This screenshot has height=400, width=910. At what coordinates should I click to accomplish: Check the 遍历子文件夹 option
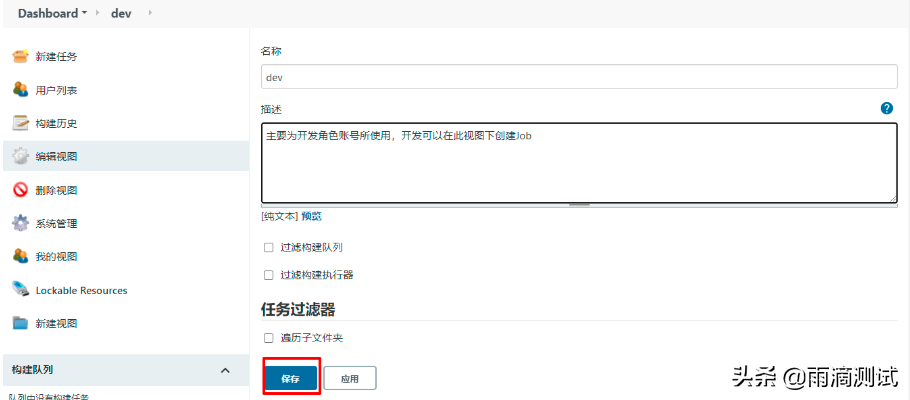[x=268, y=338]
